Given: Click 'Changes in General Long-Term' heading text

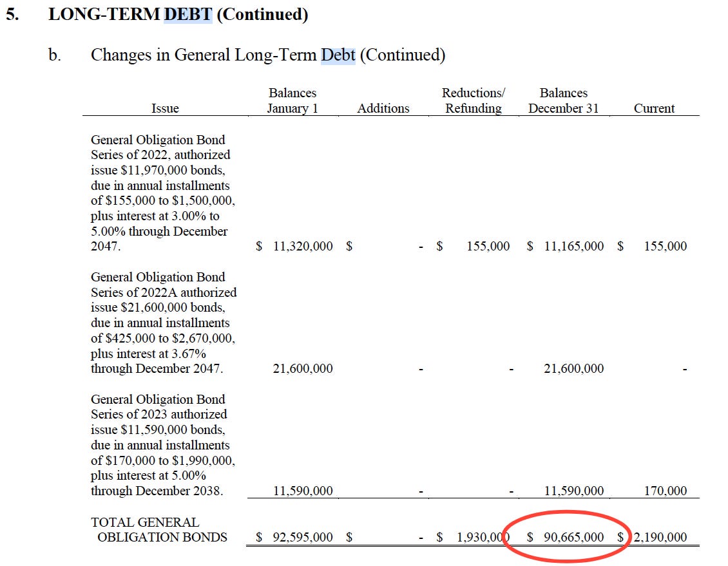Looking at the screenshot, I should pyautogui.click(x=204, y=55).
